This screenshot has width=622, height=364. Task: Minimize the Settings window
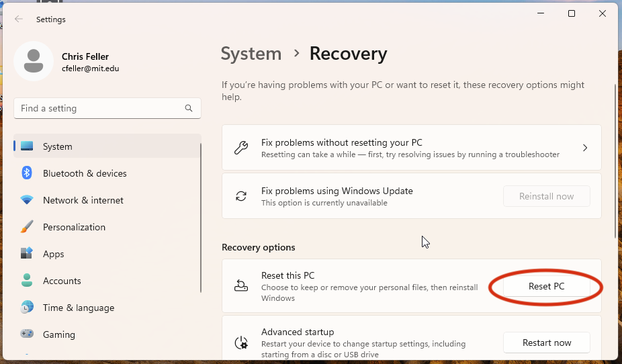click(x=541, y=13)
